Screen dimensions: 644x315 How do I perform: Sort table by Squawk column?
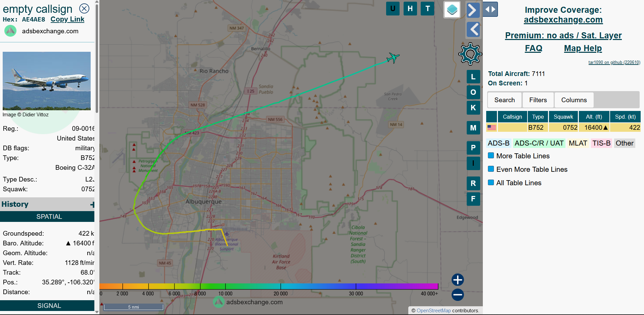coord(563,117)
